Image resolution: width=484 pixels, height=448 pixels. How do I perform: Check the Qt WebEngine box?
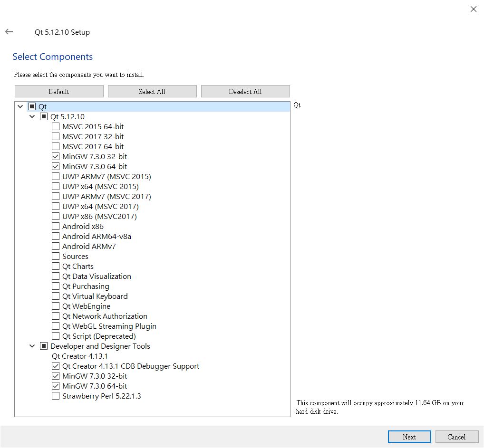click(x=56, y=306)
